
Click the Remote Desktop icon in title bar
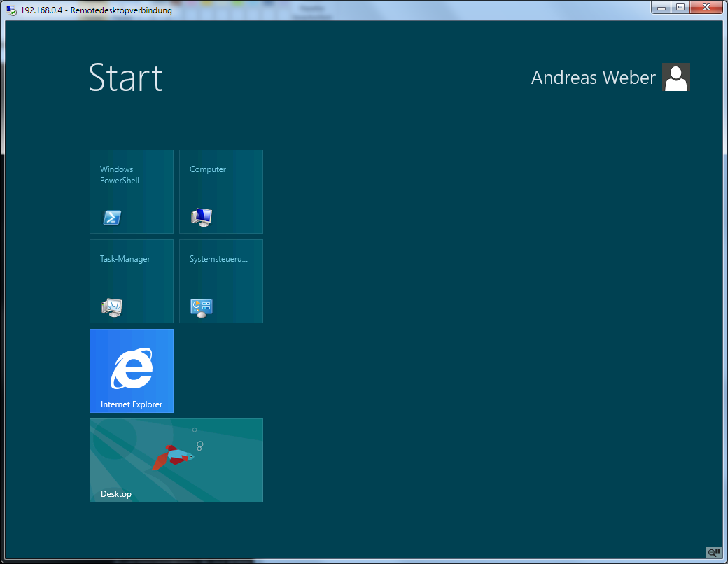11,10
